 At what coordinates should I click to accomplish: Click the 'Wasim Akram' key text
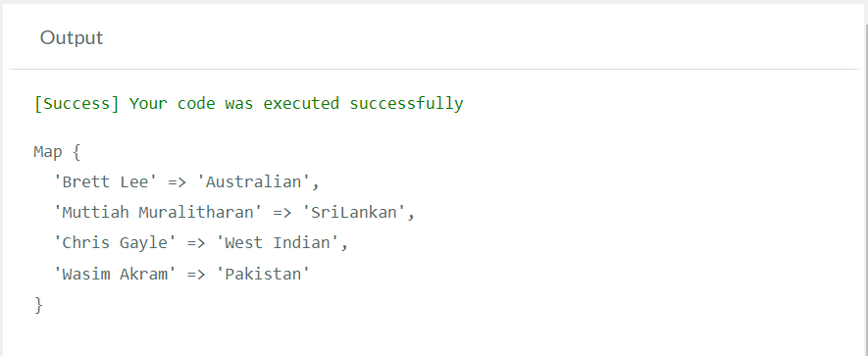[115, 274]
